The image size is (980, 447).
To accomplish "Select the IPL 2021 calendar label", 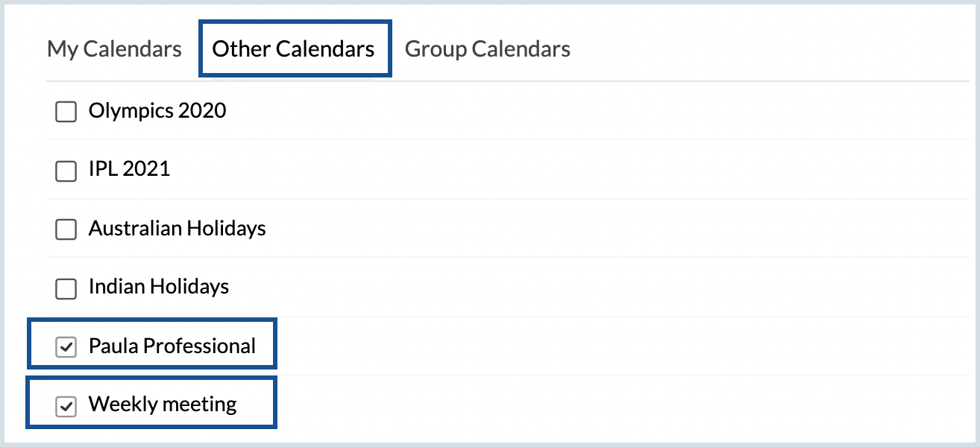I will coord(129,169).
